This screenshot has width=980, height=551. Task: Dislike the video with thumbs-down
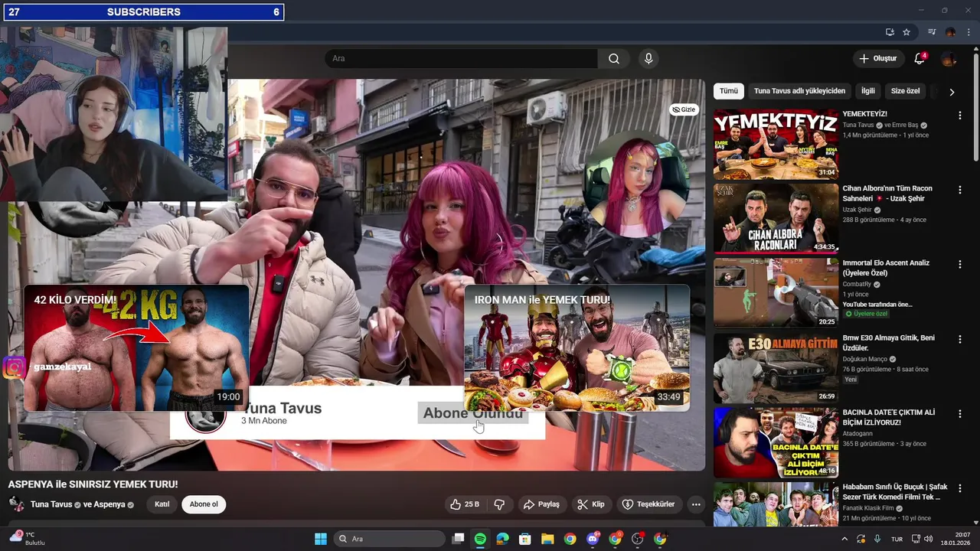point(499,504)
